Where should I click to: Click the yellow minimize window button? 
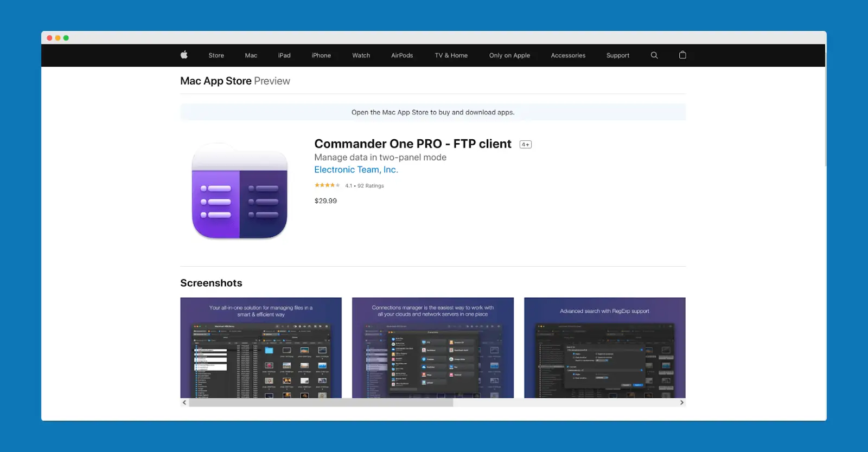[58, 38]
